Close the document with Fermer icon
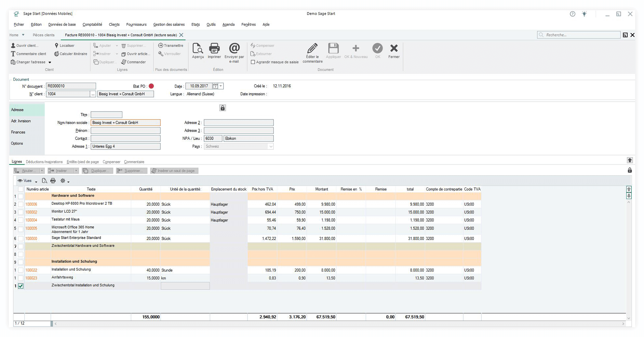The width and height of the screenshot is (644, 337). pos(394,49)
